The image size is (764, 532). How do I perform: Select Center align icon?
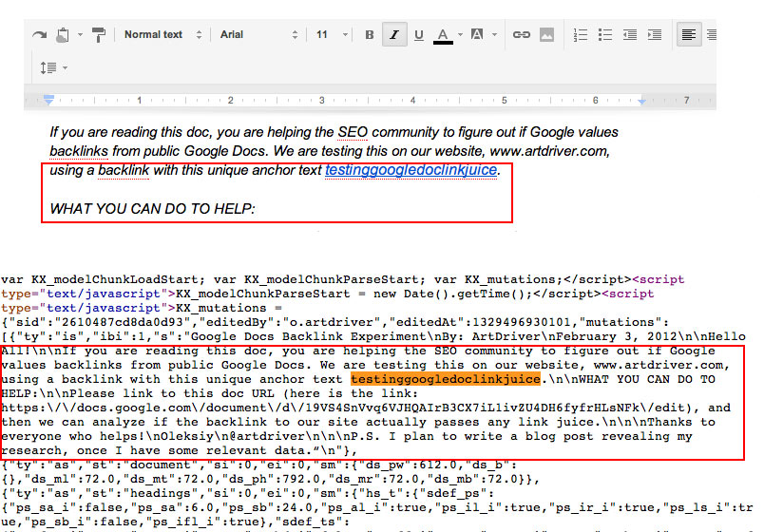[x=712, y=34]
